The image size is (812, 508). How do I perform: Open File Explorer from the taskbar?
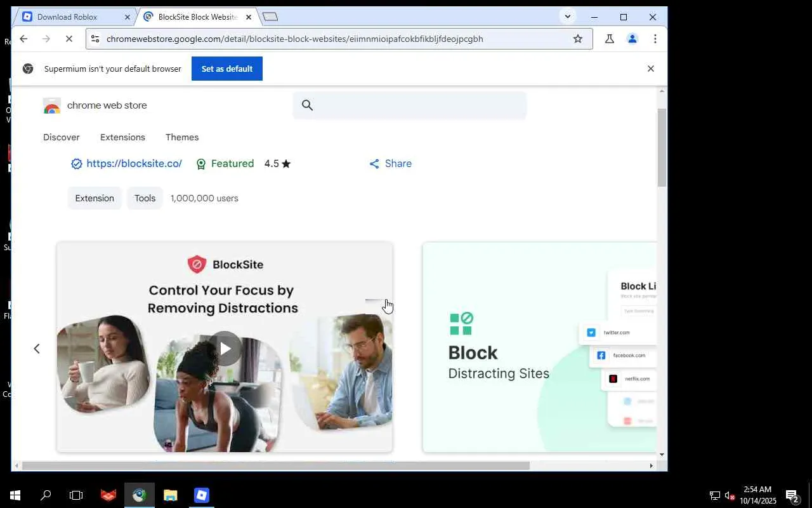[x=170, y=495]
